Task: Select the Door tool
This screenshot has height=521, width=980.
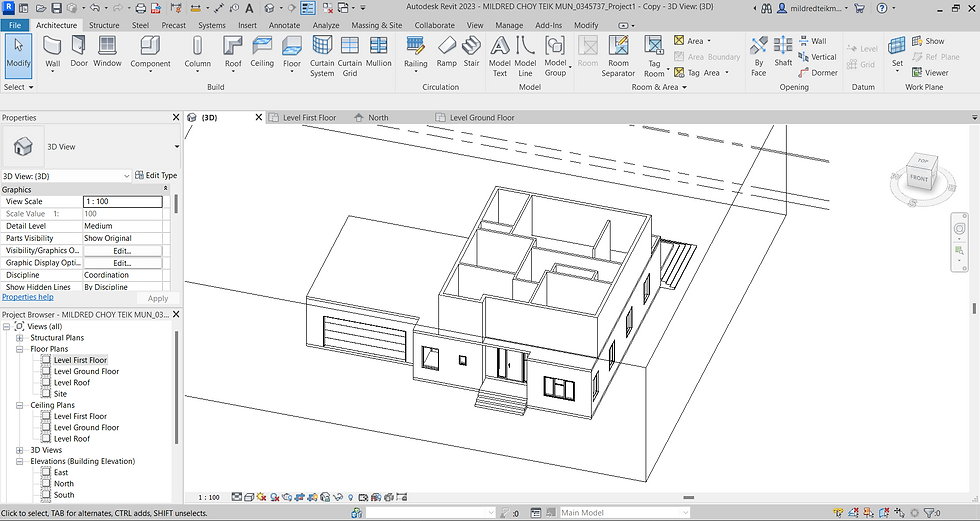Action: click(79, 51)
